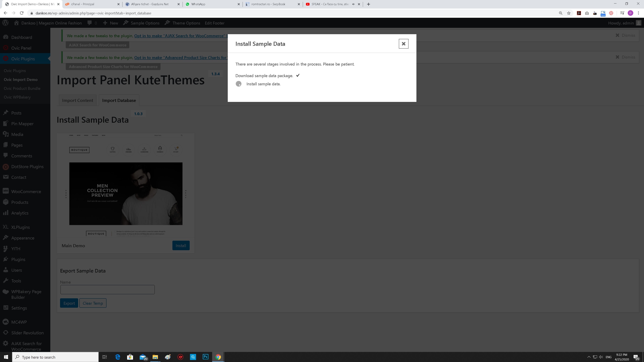Visit the Dankoo site home icon

(x=16, y=23)
